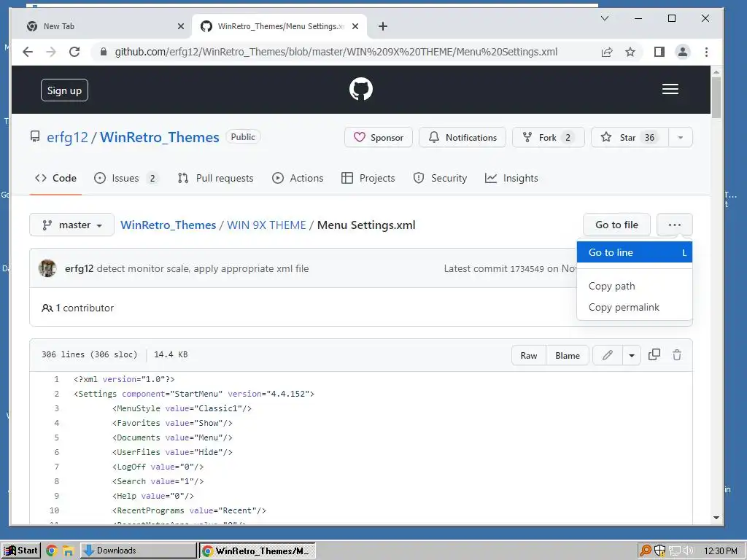This screenshot has width=747, height=560.
Task: Click the padlock site info icon
Action: coord(104,52)
